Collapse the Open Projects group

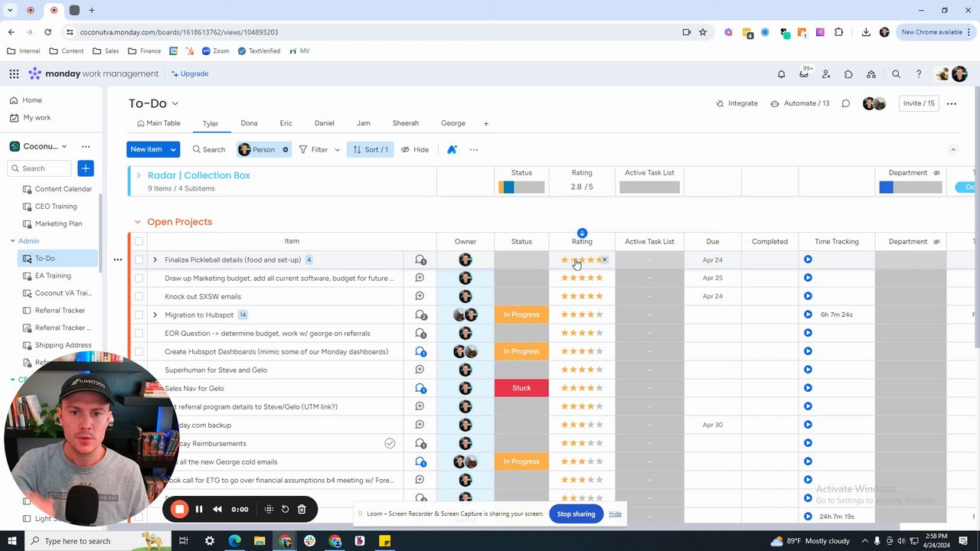tap(138, 222)
